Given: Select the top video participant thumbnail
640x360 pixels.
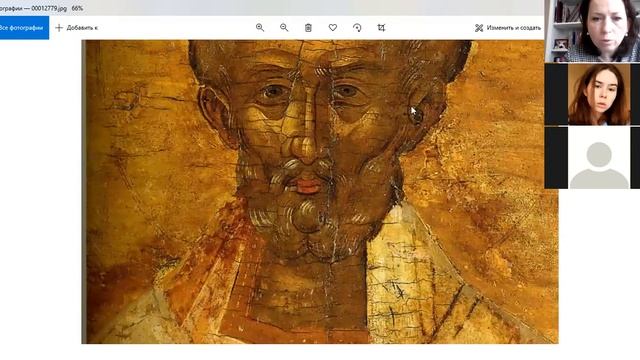Looking at the screenshot, I should click(592, 31).
